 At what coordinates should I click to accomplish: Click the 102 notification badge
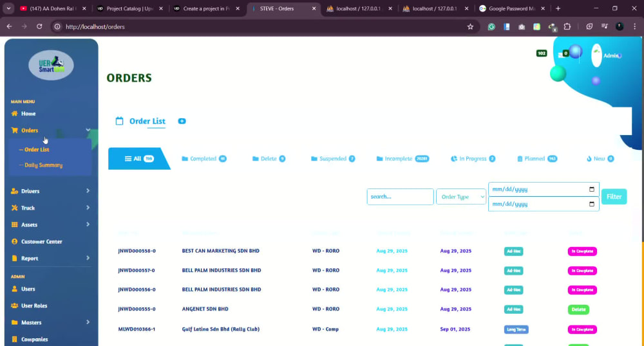pyautogui.click(x=542, y=53)
